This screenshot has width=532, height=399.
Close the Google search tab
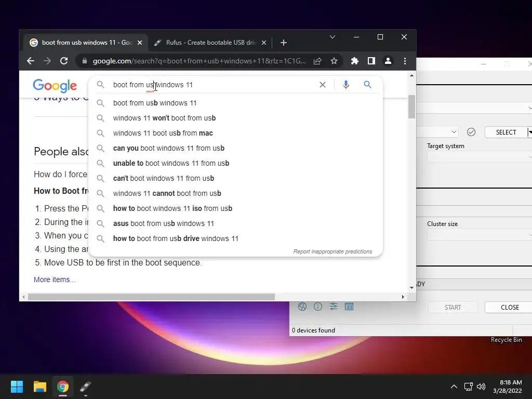click(x=139, y=43)
